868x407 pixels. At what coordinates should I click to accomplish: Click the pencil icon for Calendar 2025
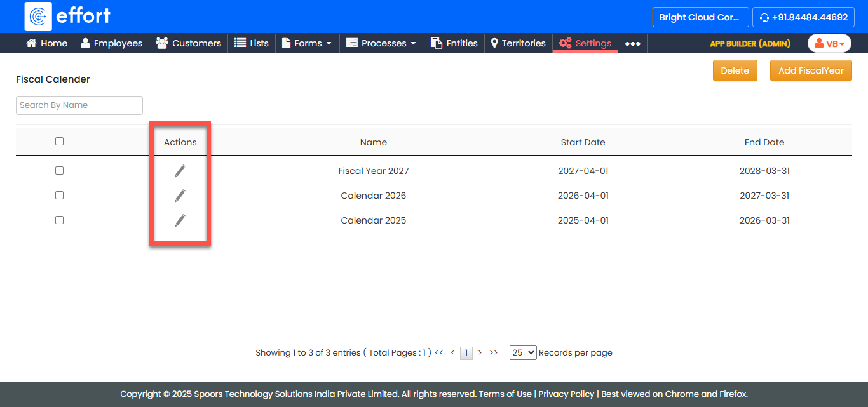click(180, 220)
